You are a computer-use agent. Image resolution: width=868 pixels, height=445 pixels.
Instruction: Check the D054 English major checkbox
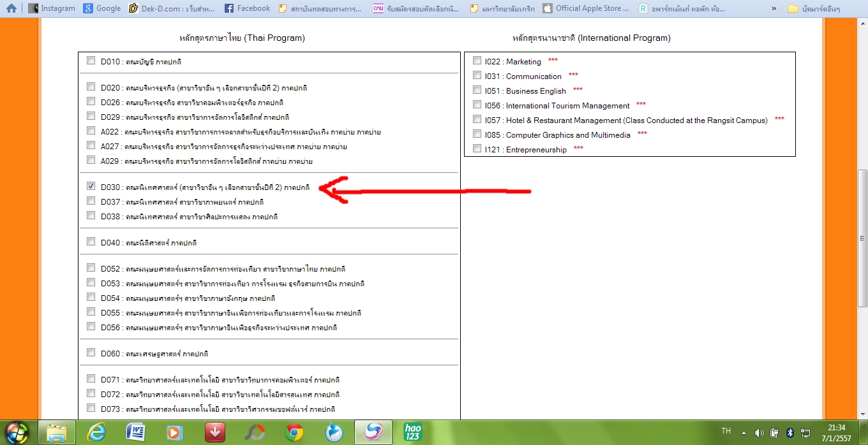91,297
